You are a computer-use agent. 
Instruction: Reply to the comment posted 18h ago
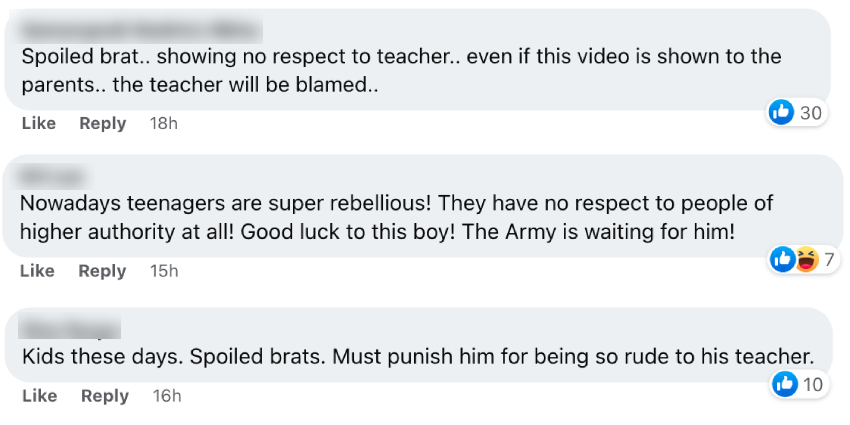click(x=102, y=123)
